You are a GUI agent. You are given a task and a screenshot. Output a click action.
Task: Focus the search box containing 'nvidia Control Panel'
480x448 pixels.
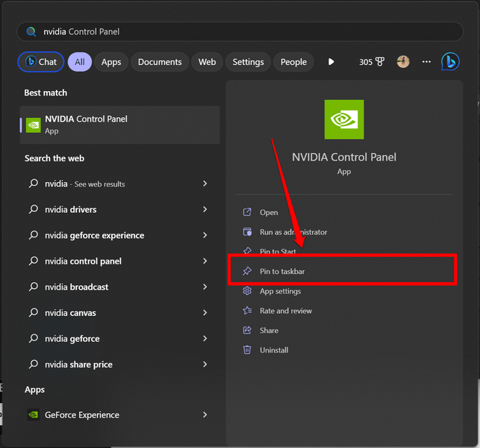240,31
